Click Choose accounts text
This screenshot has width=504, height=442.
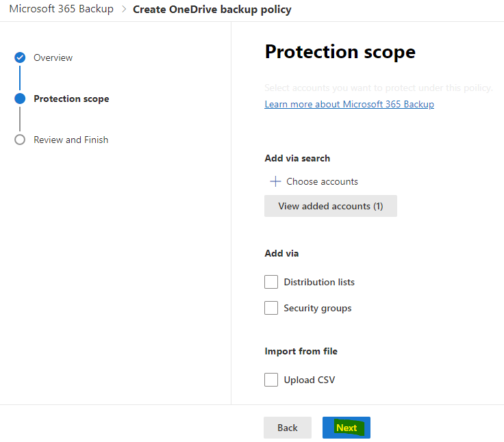[x=322, y=181]
